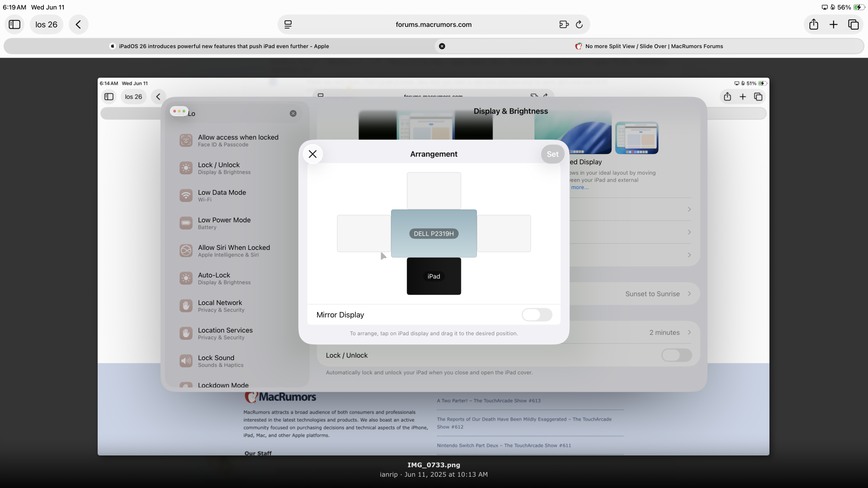Expand the 2 minutes Auto-Lock row
This screenshot has height=488, width=868.
tap(635, 332)
